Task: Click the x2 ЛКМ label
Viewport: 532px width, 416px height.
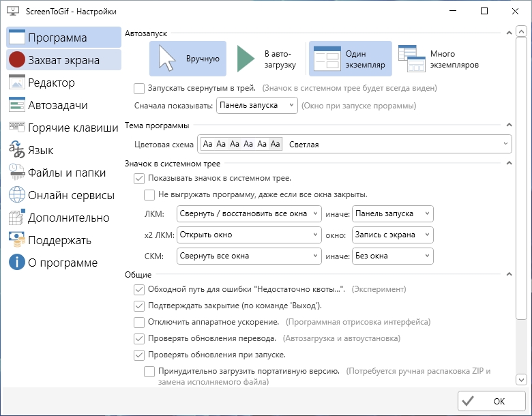Action: coord(159,235)
